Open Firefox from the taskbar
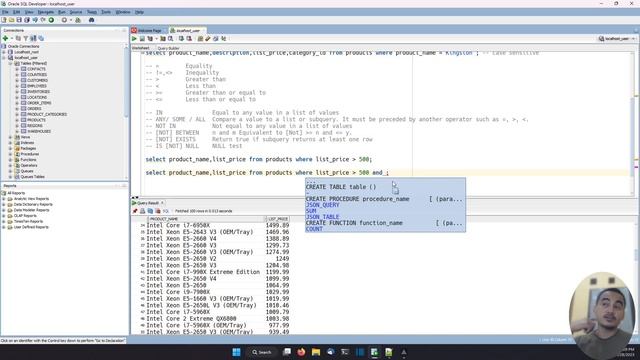This screenshot has width=640, height=360. click(301, 352)
